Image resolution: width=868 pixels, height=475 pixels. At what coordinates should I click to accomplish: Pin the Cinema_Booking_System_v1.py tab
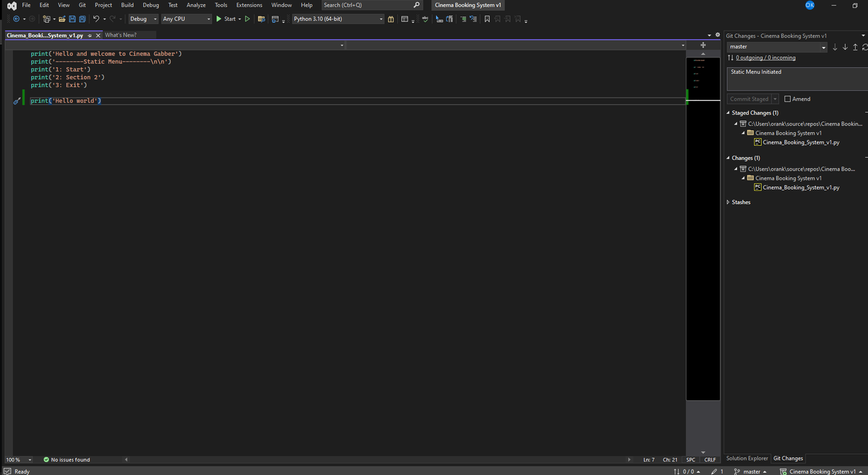tap(90, 35)
